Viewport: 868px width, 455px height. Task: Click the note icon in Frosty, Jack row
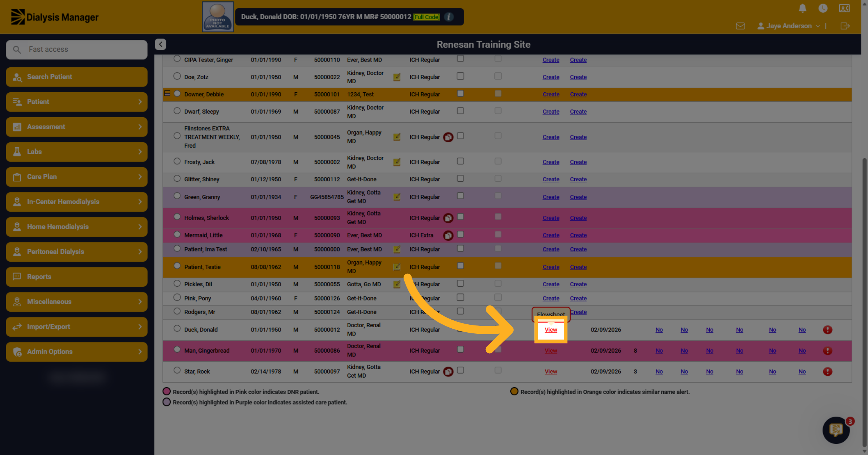coord(397,162)
